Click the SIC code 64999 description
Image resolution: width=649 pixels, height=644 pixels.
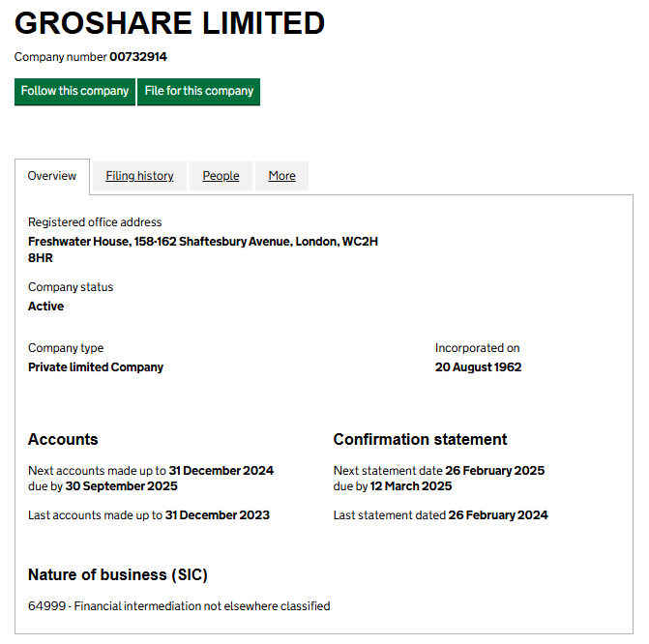point(179,606)
